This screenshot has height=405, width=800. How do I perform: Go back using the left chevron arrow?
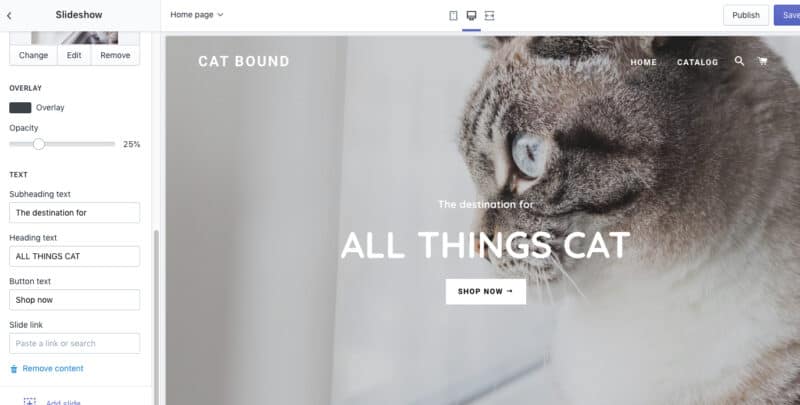coord(9,16)
